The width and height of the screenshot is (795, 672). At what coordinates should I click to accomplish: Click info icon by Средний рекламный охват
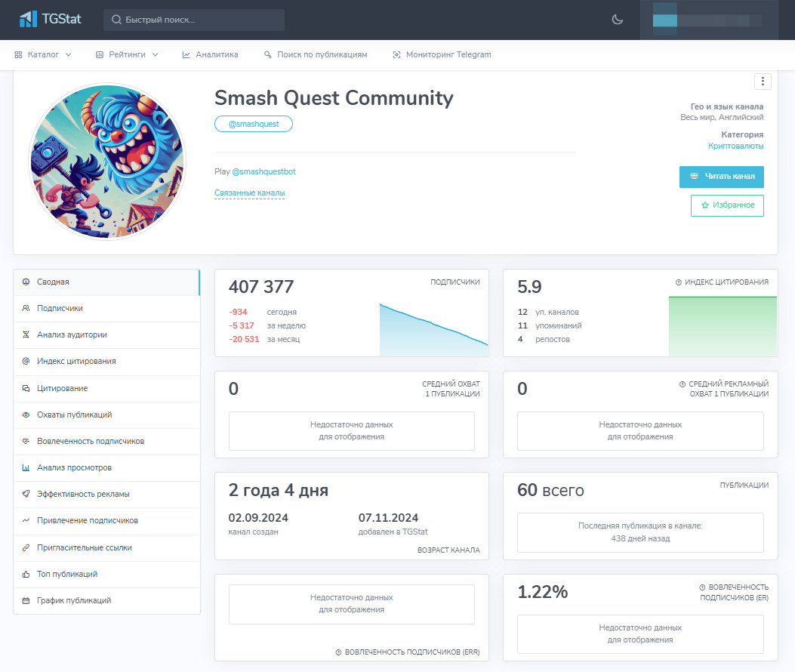pyautogui.click(x=683, y=384)
